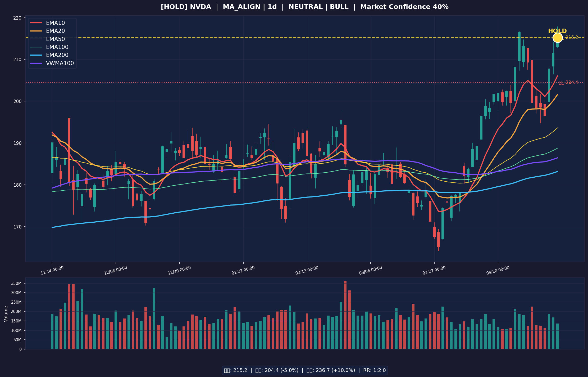Viewport: 588px width, 377px height.
Task: Click the 200 price axis tick label
Action: coord(17,101)
